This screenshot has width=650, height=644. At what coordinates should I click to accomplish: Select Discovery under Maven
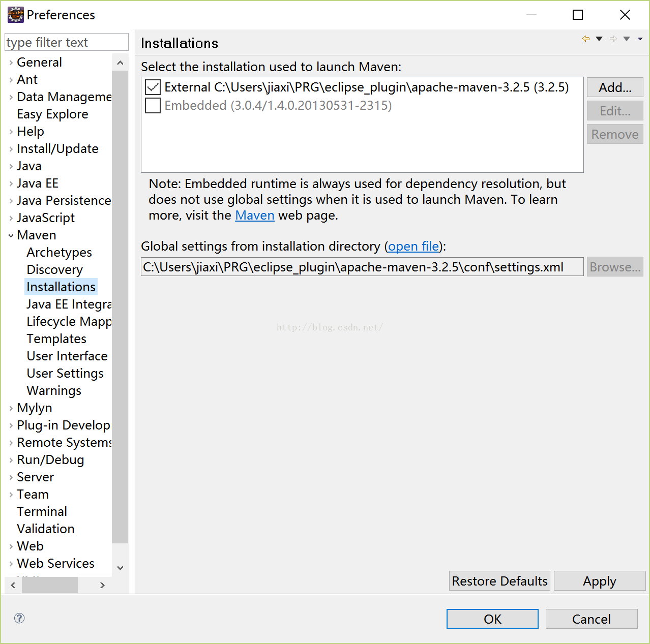tap(54, 269)
